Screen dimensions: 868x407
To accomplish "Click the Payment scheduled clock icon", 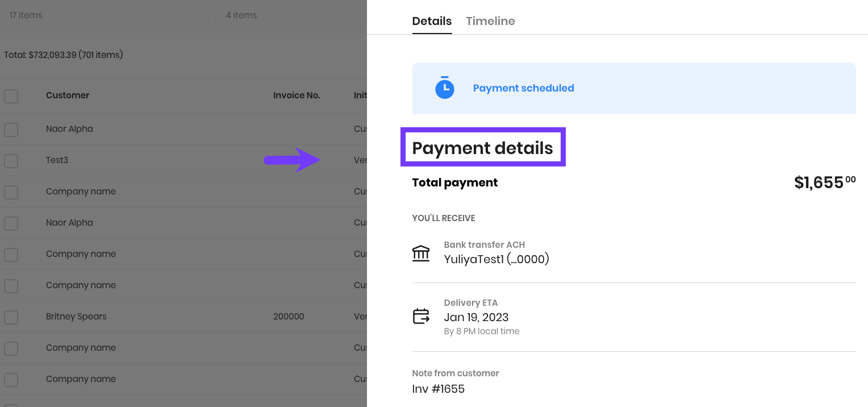I will pos(445,88).
